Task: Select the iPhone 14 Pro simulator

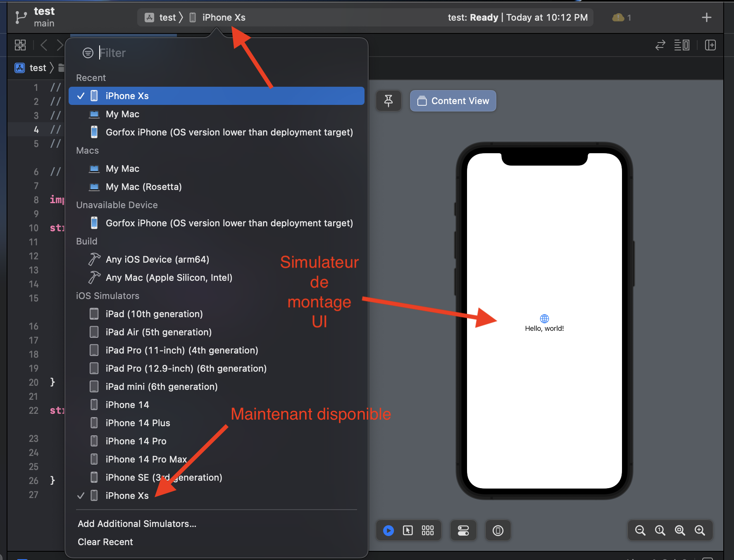Action: (217, 441)
